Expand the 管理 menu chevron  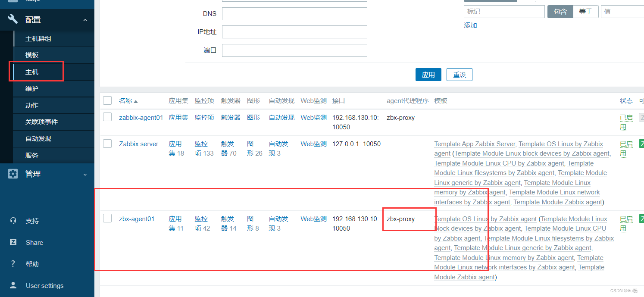click(x=85, y=174)
